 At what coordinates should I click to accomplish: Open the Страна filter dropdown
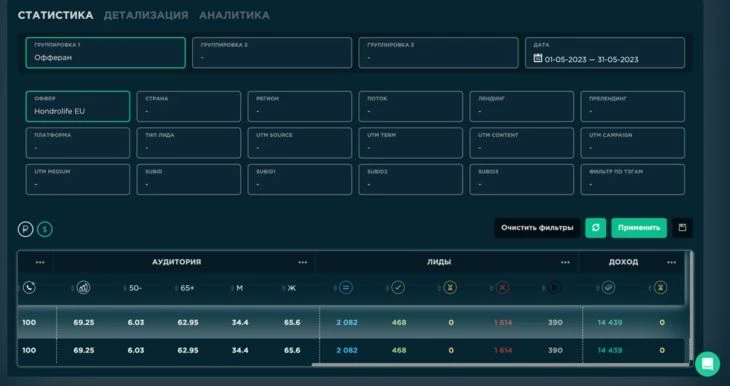189,107
